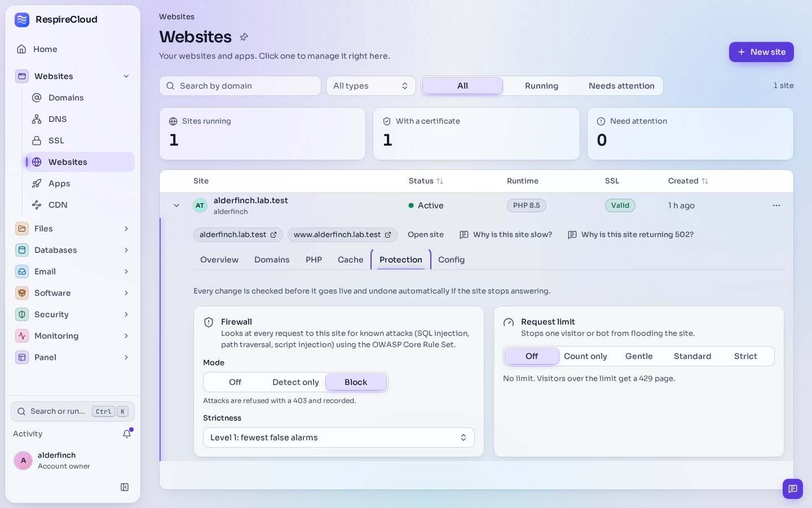Collapse the Websites sidebar section
The image size is (812, 508).
click(126, 76)
